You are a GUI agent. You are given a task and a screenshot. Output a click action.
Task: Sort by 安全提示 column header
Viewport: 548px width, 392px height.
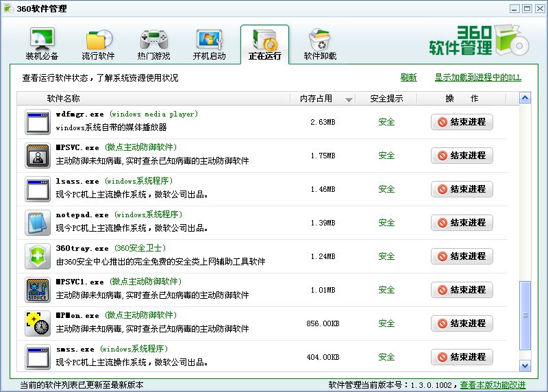386,99
